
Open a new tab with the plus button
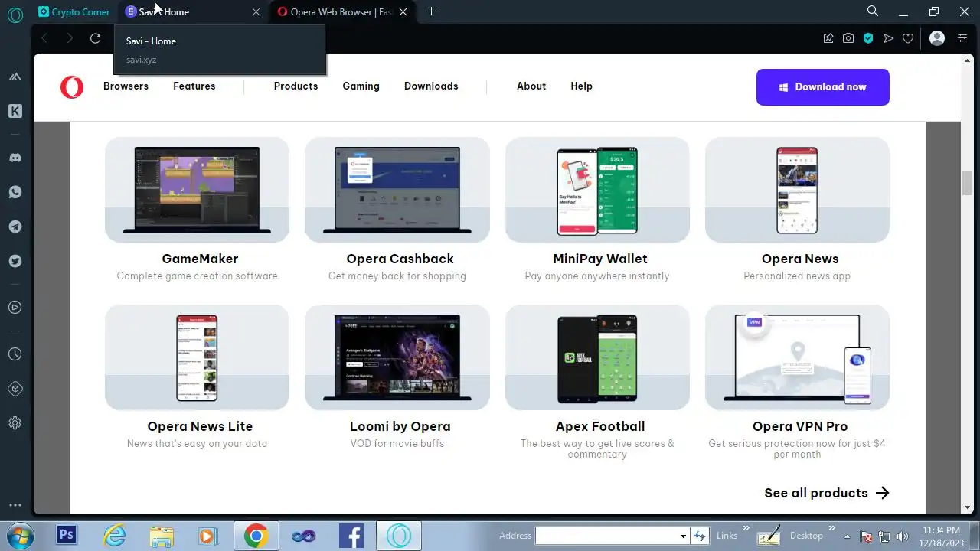point(431,11)
